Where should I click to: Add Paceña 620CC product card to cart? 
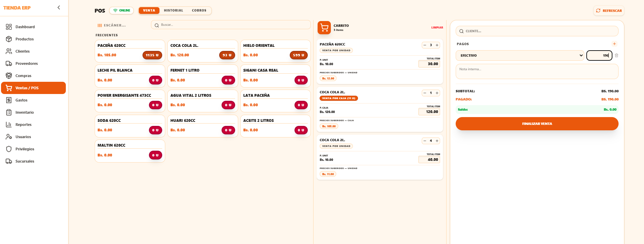(x=130, y=51)
